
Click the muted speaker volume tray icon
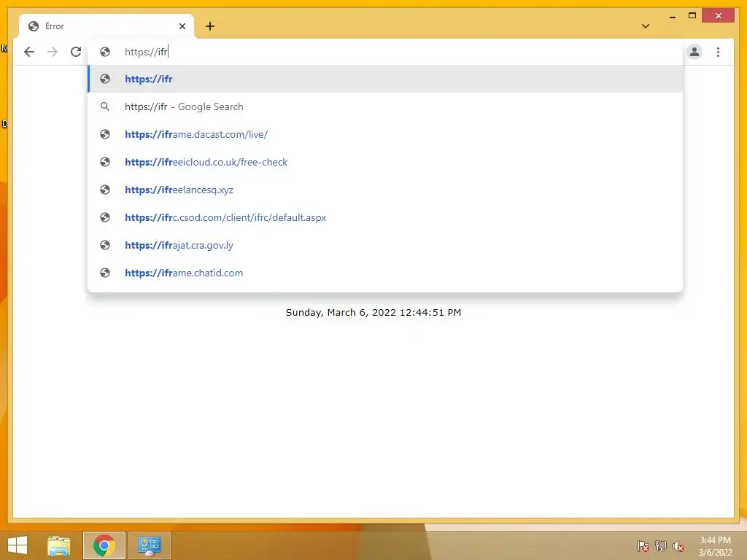tap(678, 546)
